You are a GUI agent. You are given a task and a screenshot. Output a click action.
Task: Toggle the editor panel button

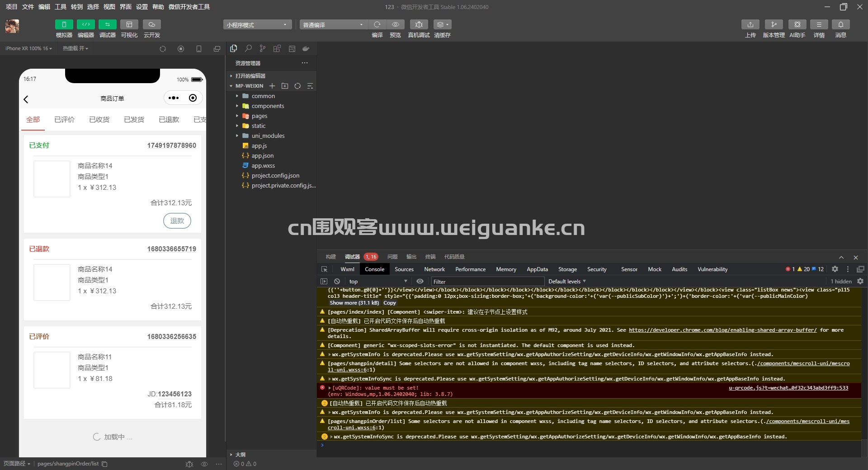pos(85,24)
